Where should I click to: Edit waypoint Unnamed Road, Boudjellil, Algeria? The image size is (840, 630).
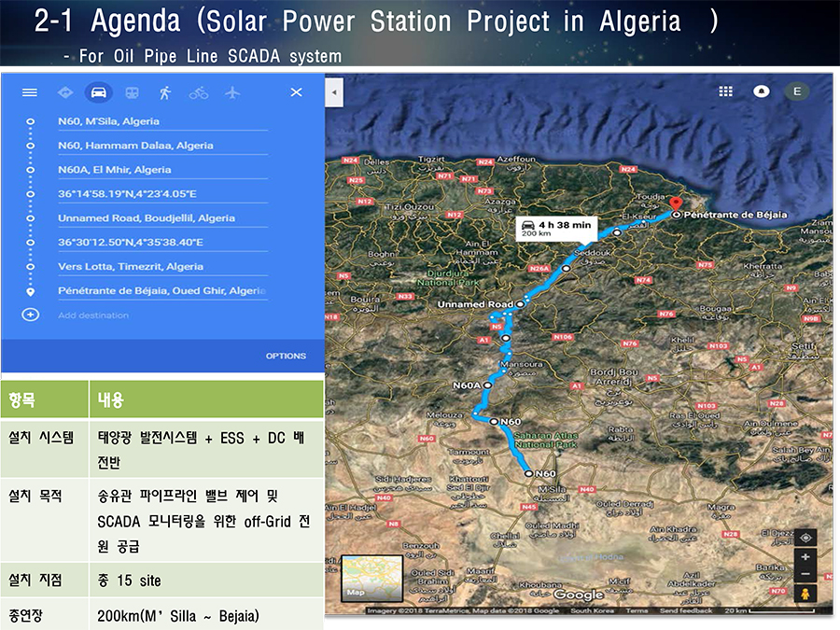(162, 218)
